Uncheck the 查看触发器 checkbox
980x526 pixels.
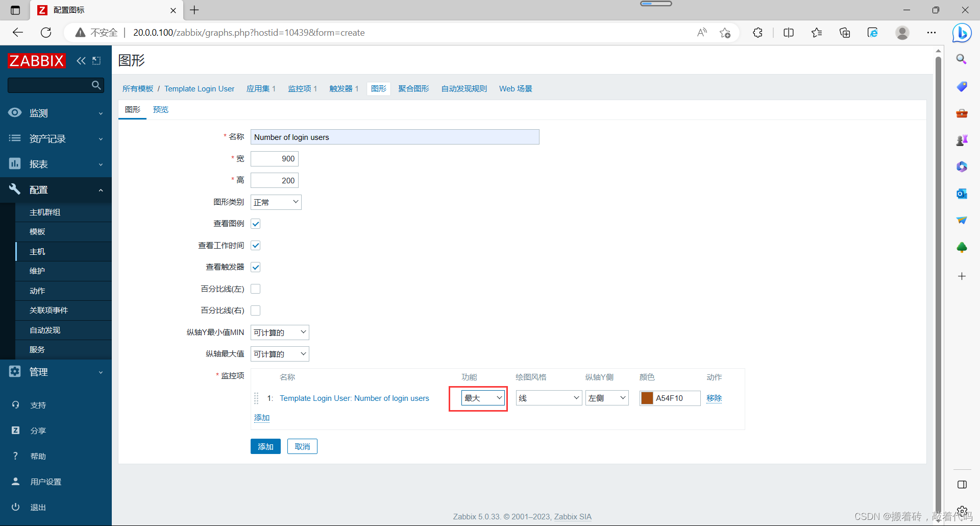[x=256, y=267]
